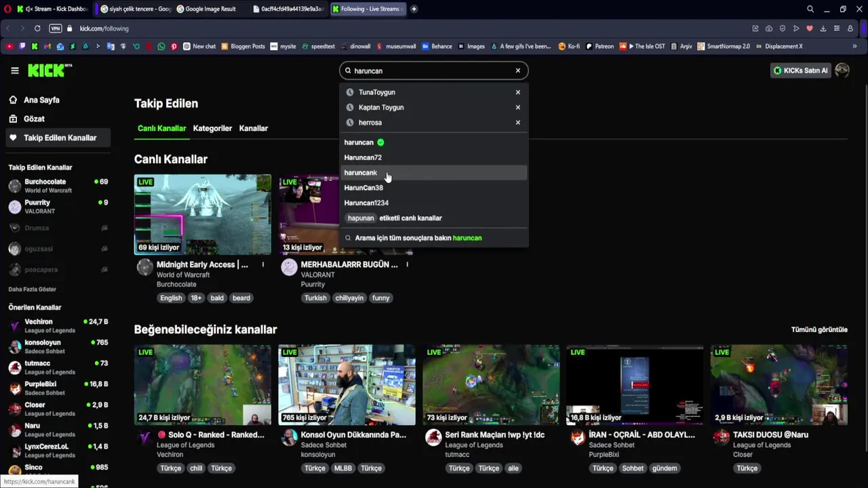
Task: Open the browser profile icon
Action: [850, 28]
